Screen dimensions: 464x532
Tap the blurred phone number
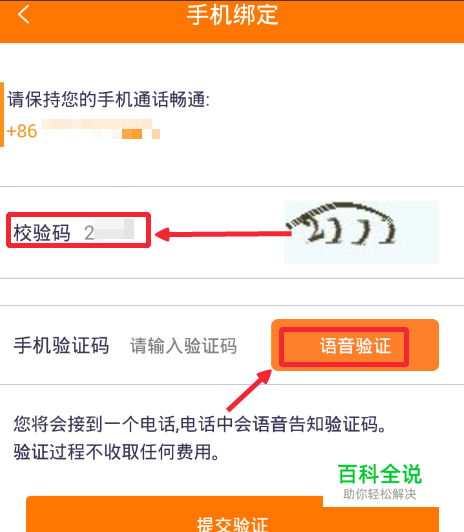coord(101,129)
